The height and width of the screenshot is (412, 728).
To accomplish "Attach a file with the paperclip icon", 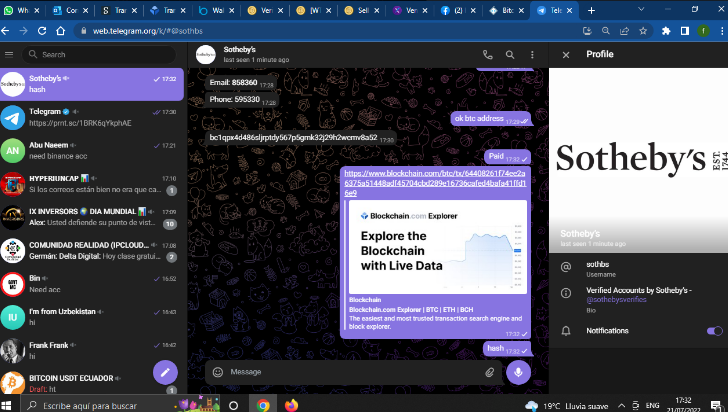I will (x=489, y=372).
